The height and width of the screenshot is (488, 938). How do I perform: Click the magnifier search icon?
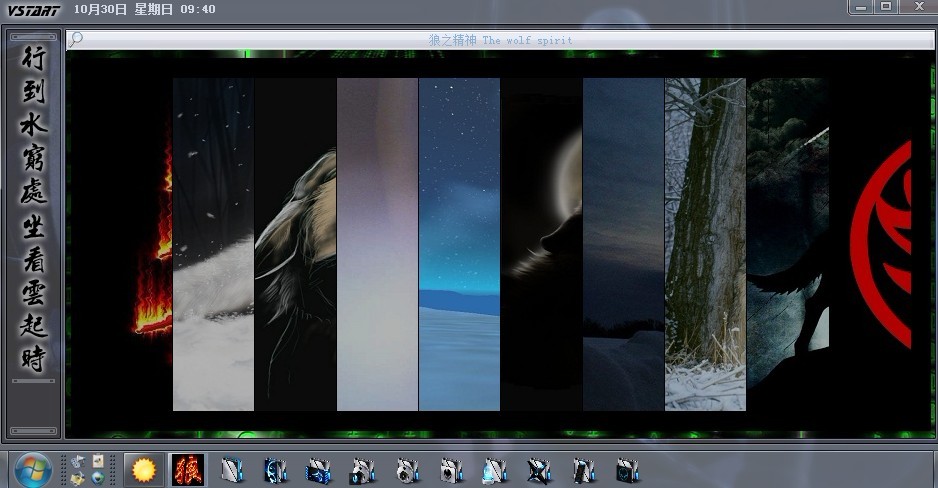[x=76, y=40]
